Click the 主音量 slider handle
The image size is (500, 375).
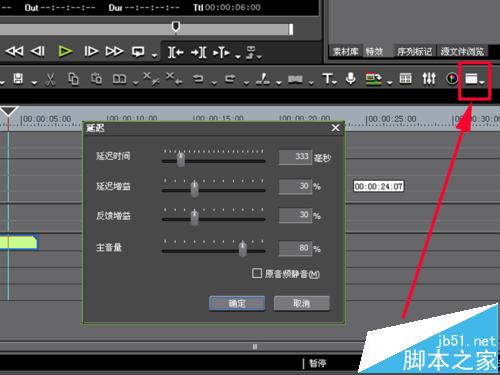[x=243, y=249]
